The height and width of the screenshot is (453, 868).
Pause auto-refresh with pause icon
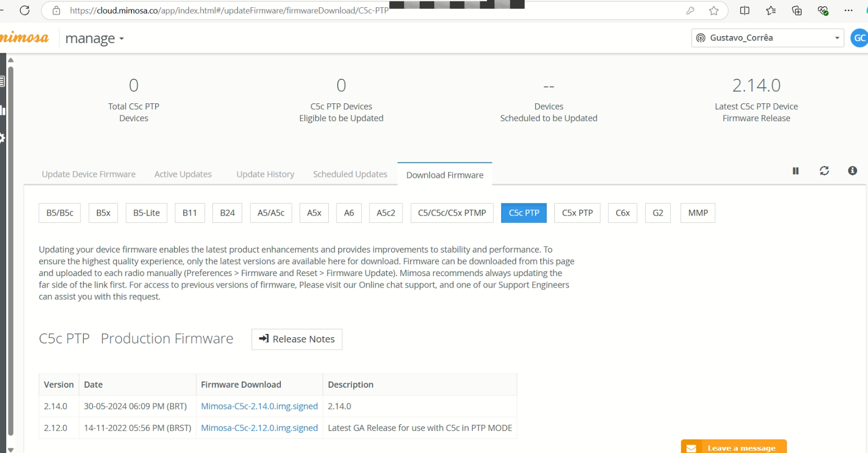pyautogui.click(x=795, y=171)
